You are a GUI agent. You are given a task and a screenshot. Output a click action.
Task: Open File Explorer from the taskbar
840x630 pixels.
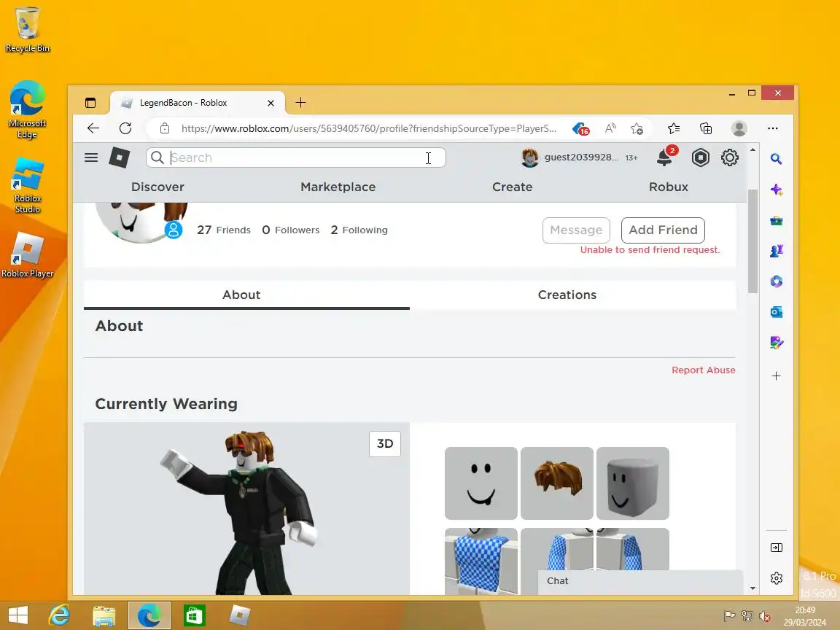click(104, 615)
